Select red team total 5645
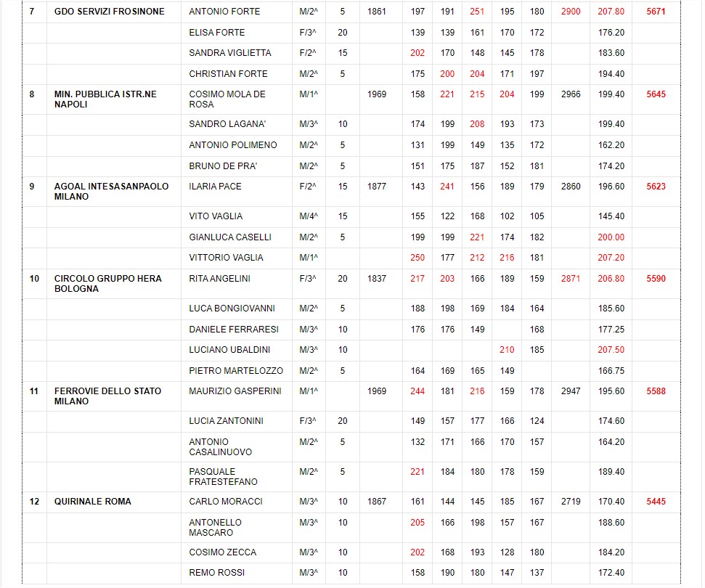 656,94
